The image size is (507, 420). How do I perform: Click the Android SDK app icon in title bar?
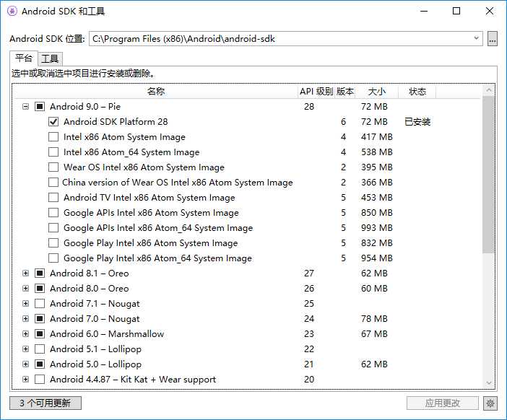pyautogui.click(x=12, y=12)
